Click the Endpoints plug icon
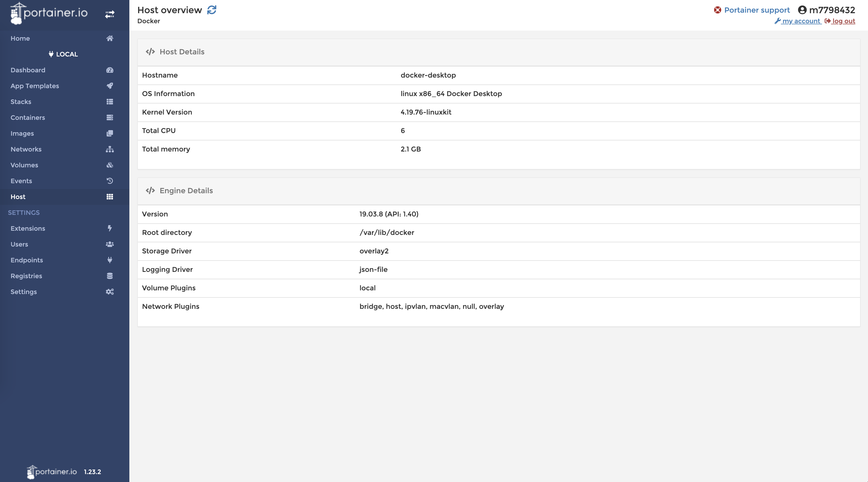 [x=110, y=260]
